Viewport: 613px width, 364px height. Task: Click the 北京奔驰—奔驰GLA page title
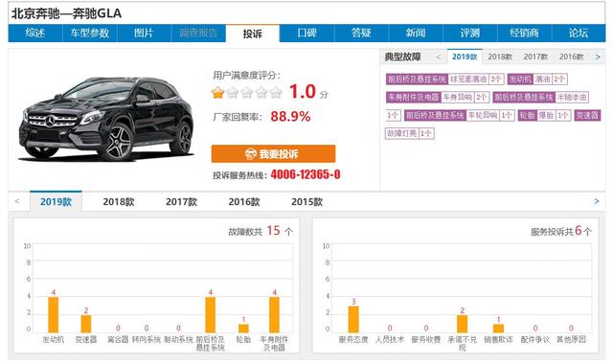point(66,13)
